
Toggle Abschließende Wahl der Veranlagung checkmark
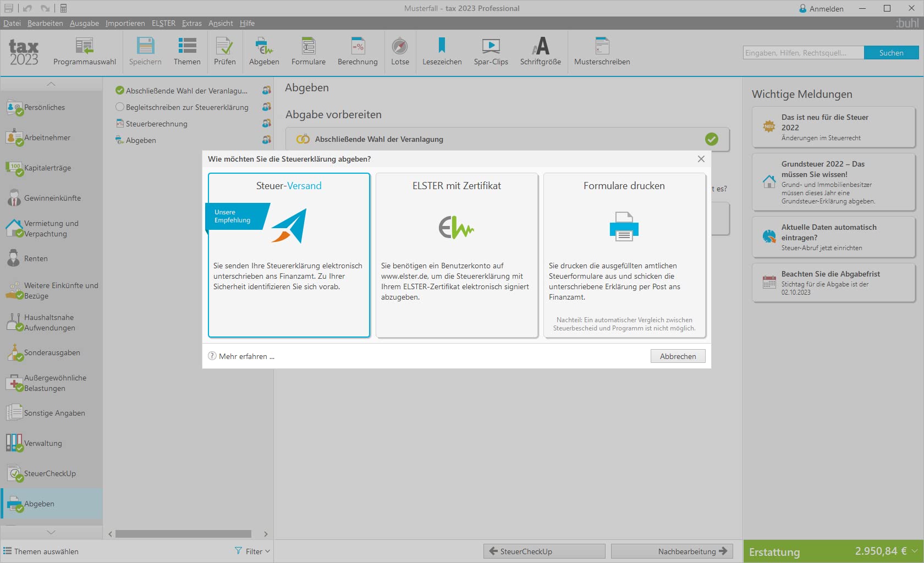click(119, 91)
